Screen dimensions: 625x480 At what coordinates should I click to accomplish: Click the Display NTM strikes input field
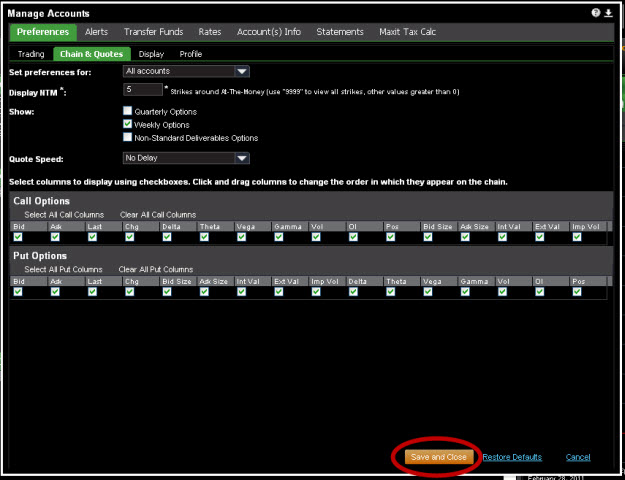[x=143, y=90]
